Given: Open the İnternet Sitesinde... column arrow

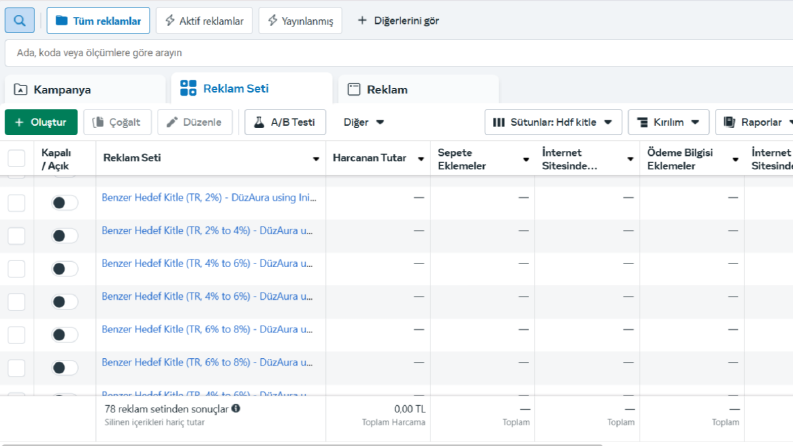Looking at the screenshot, I should pos(630,159).
